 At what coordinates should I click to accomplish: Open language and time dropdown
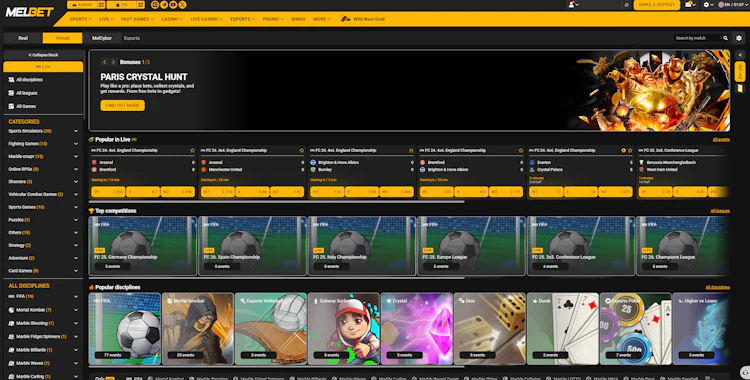click(x=734, y=5)
